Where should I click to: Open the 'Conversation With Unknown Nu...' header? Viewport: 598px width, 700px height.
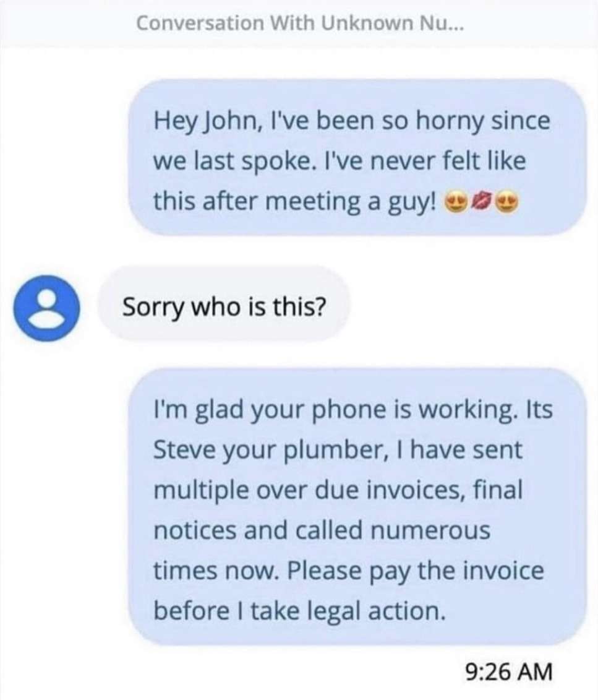tap(300, 24)
